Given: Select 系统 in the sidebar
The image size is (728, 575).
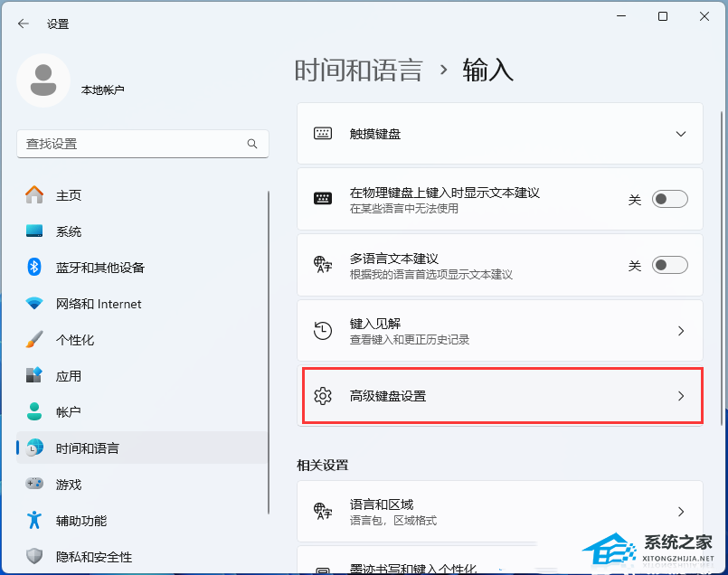Looking at the screenshot, I should (142, 231).
